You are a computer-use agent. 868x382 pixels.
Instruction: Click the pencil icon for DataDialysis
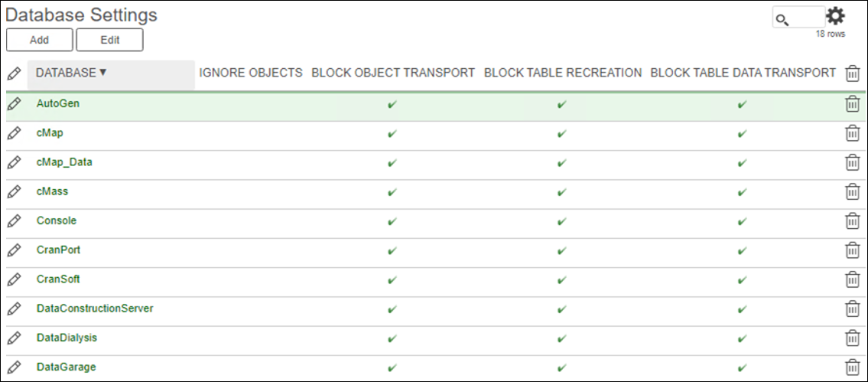click(15, 338)
